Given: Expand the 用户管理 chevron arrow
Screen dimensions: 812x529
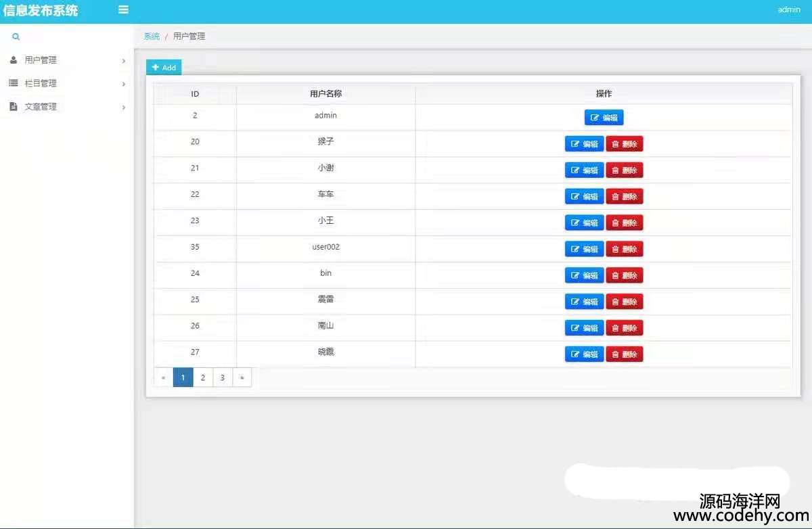Looking at the screenshot, I should click(x=124, y=61).
